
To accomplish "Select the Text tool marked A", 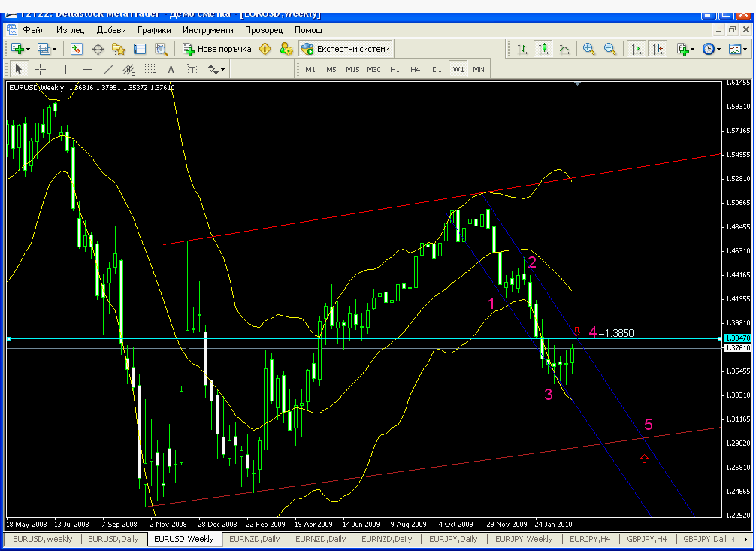I will click(171, 69).
